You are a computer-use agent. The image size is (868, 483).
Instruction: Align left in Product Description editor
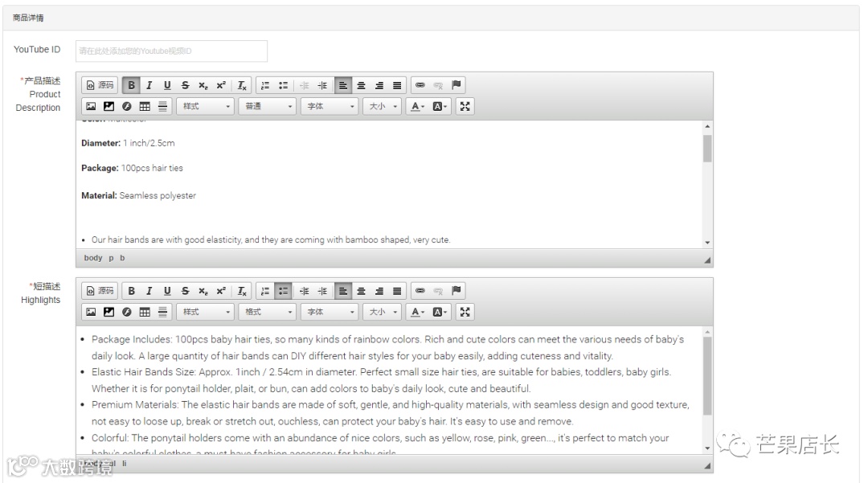pos(343,85)
